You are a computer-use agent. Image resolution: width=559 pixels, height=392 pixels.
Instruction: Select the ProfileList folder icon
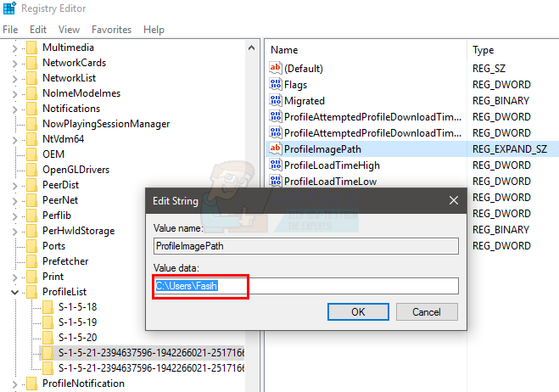click(x=31, y=292)
